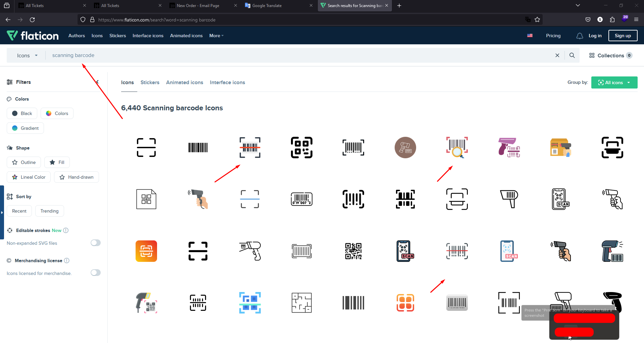Bookmark this page with star icon
644x343 pixels.
pyautogui.click(x=537, y=20)
